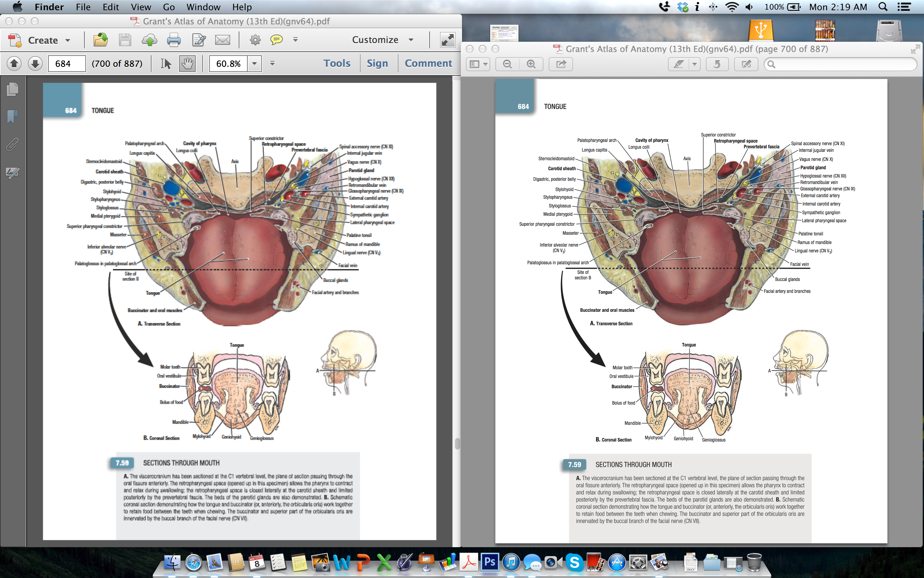Open Preview sidebar view dropdown arrow
This screenshot has height=578, width=924.
pos(485,64)
